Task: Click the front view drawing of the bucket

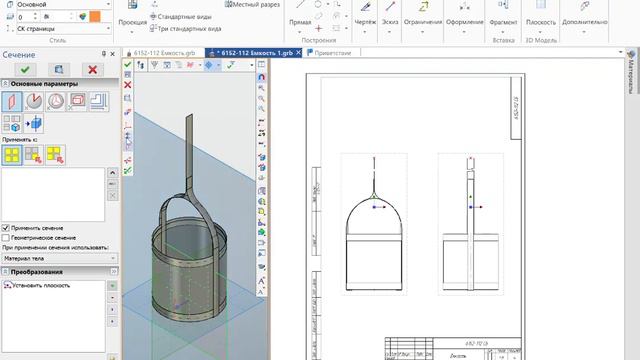Action: [374, 224]
